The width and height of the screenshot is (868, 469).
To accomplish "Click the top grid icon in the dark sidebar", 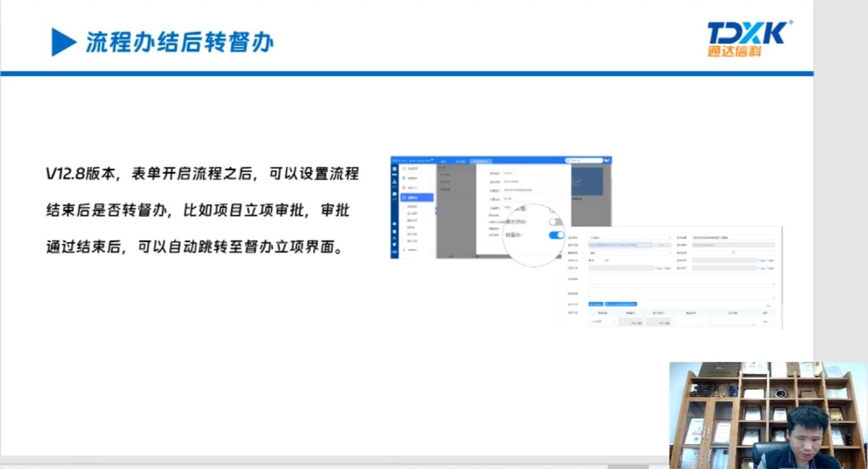I will [x=394, y=169].
